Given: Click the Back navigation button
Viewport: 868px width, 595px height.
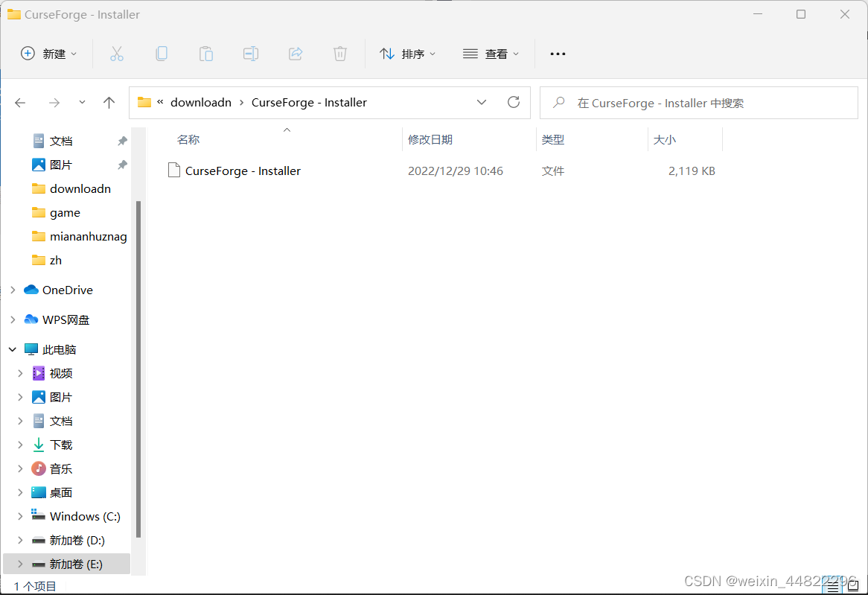Looking at the screenshot, I should [20, 102].
